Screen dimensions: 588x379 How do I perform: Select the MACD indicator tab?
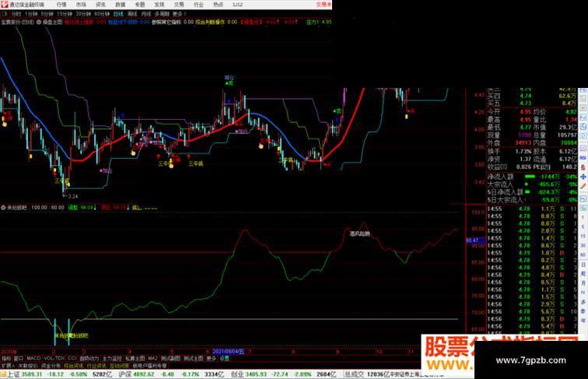click(33, 358)
